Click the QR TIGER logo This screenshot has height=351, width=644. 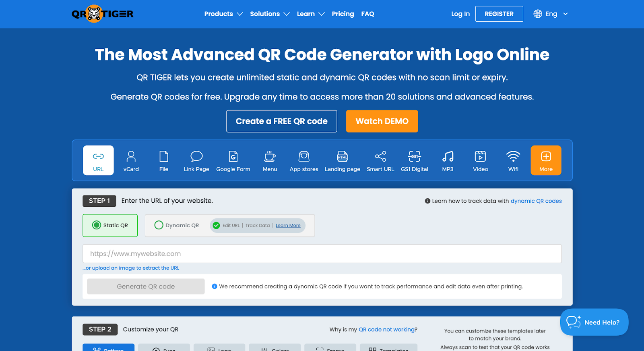[x=102, y=14]
